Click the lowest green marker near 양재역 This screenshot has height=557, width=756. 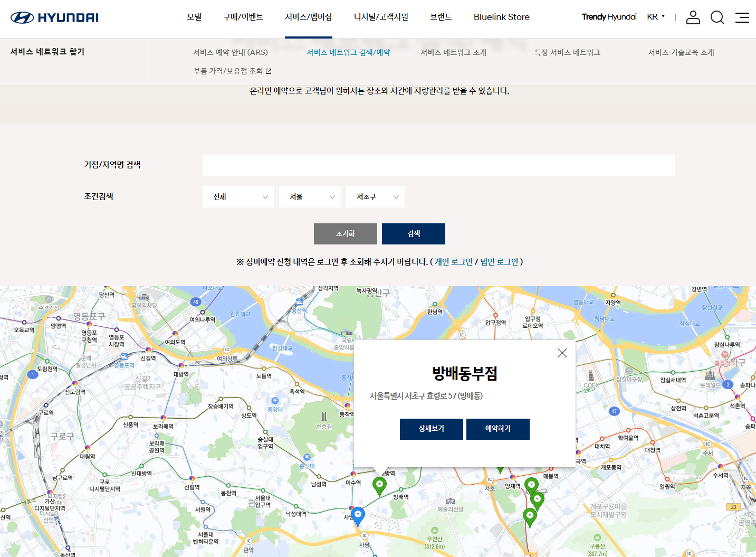pos(530,516)
